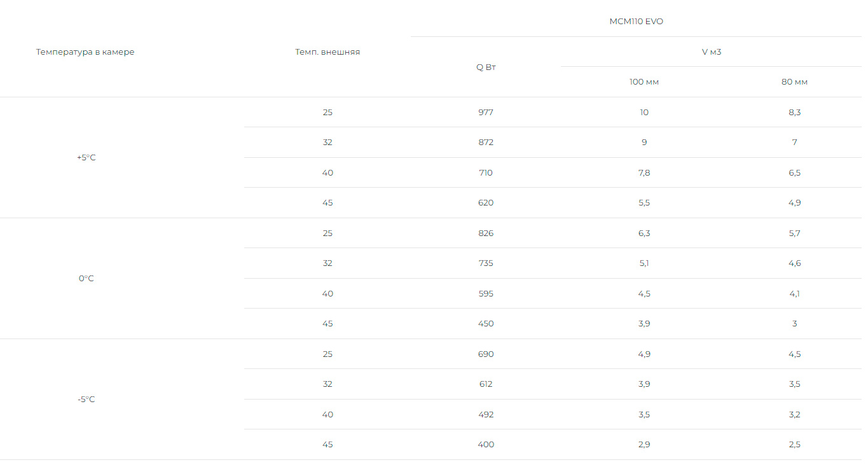Click the 690 power value
Viewport: 868px width, 474px height.
[x=486, y=354]
